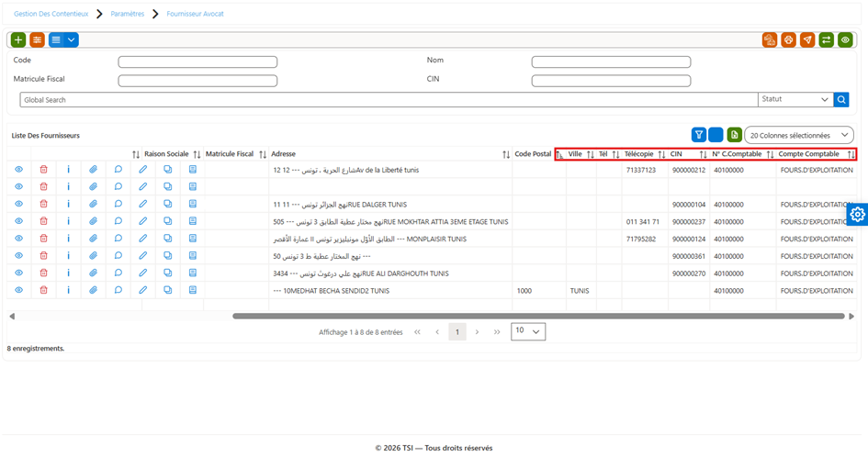This screenshot has width=868, height=457.
Task: Open the rows-per-page dropdown showing 10
Action: click(528, 331)
